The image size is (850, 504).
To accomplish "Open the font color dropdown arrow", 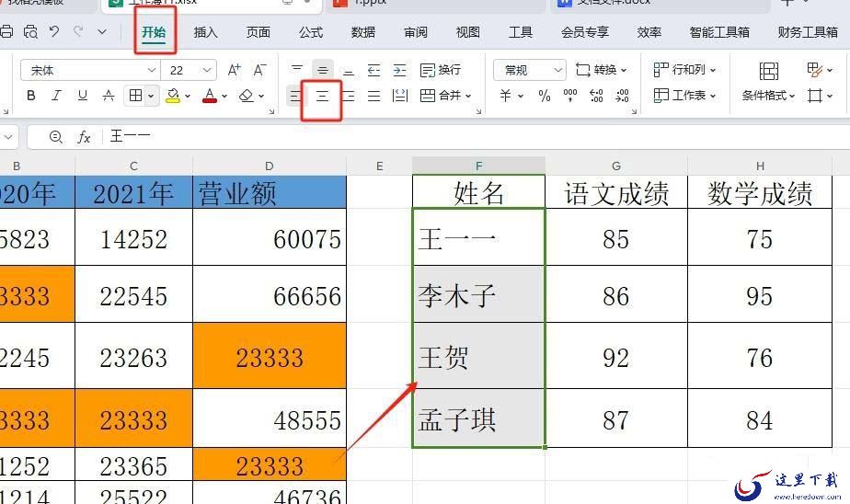I will tap(224, 97).
